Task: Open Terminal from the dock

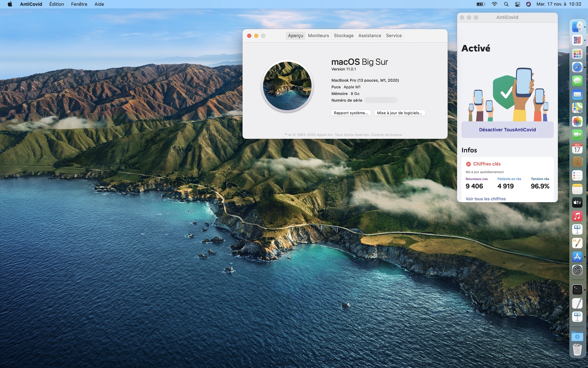Action: coord(577,289)
